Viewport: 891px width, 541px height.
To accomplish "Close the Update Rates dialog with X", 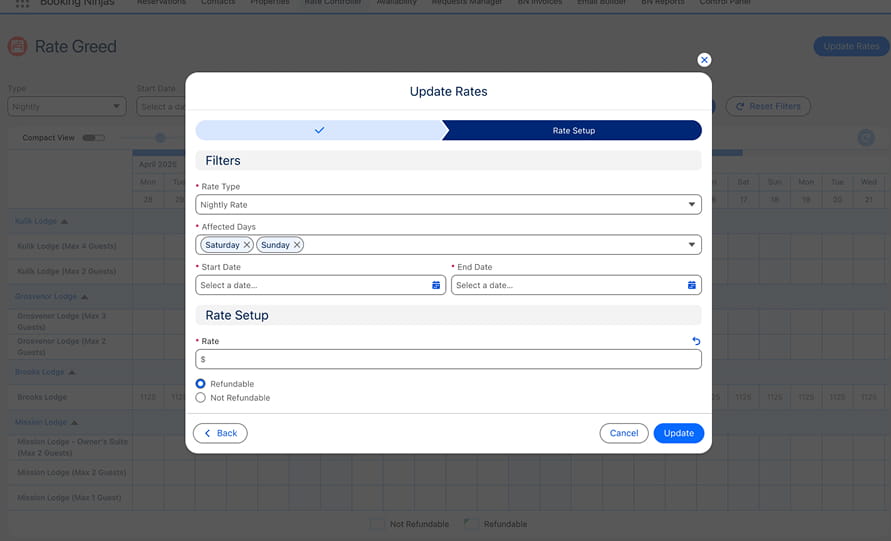I will tap(704, 60).
